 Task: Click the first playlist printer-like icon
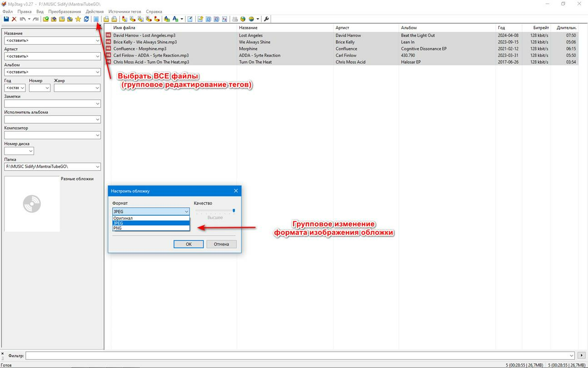click(106, 19)
